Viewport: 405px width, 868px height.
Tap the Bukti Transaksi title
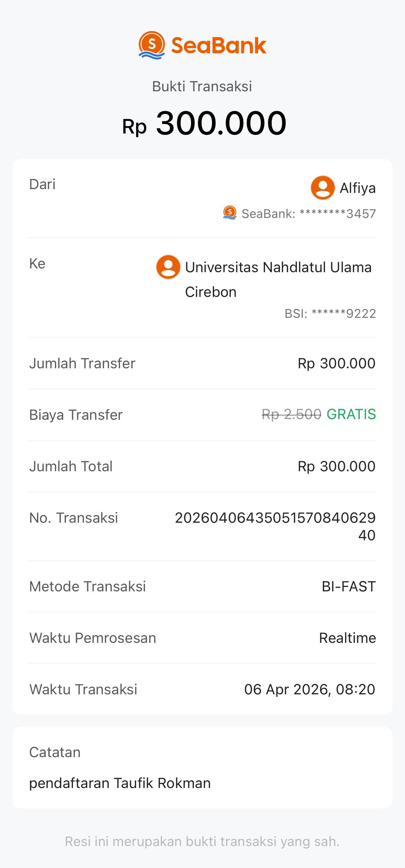coord(202,86)
